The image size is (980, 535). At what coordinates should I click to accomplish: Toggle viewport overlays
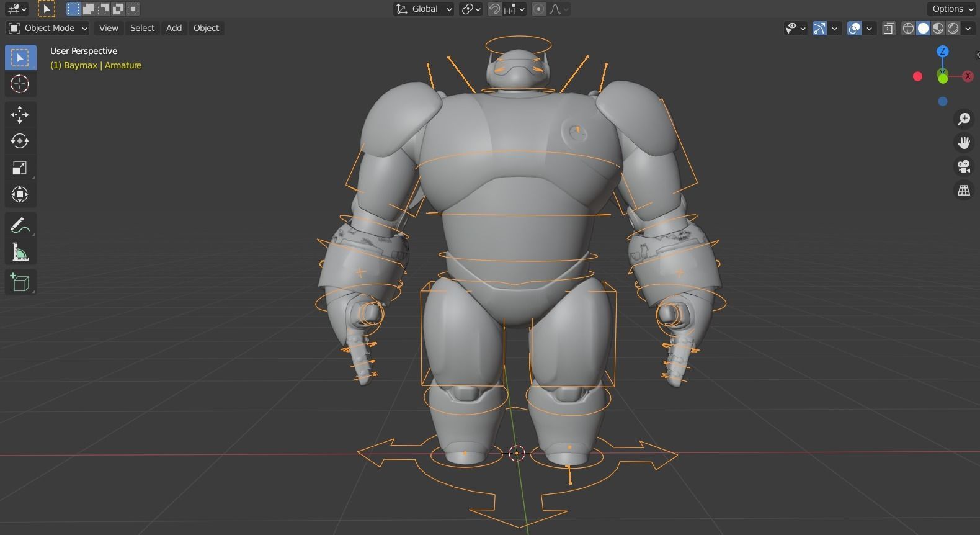point(854,28)
